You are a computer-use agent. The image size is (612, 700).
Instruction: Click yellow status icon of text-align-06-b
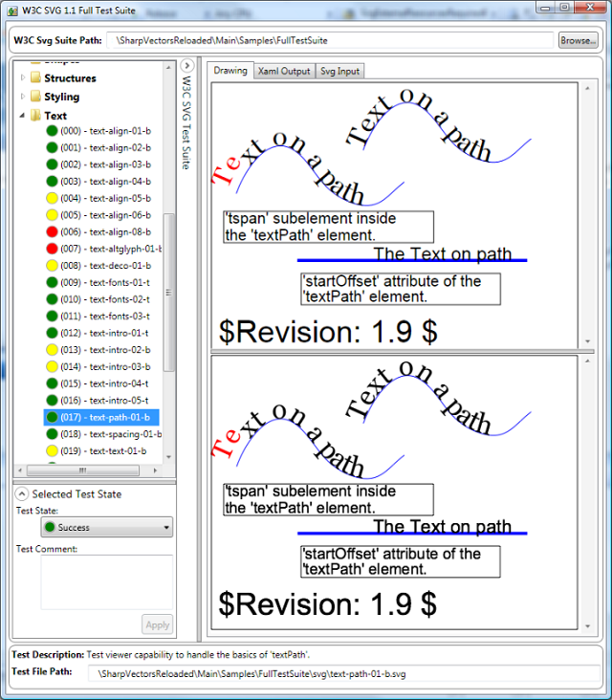(52, 215)
